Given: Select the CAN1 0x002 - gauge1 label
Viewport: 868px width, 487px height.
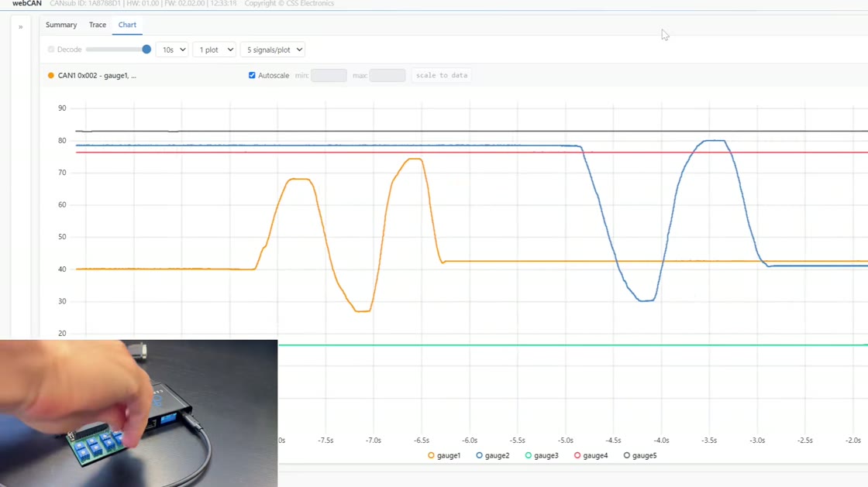Looking at the screenshot, I should point(97,76).
